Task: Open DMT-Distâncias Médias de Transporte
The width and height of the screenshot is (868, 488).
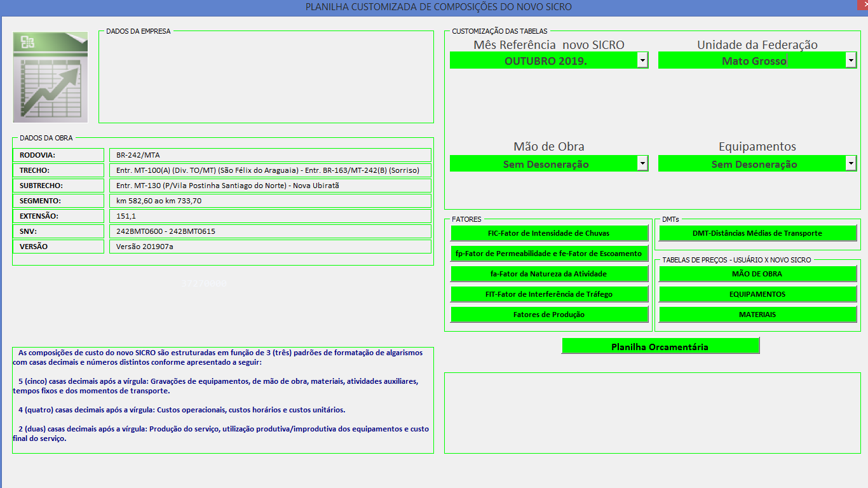Action: [x=757, y=233]
